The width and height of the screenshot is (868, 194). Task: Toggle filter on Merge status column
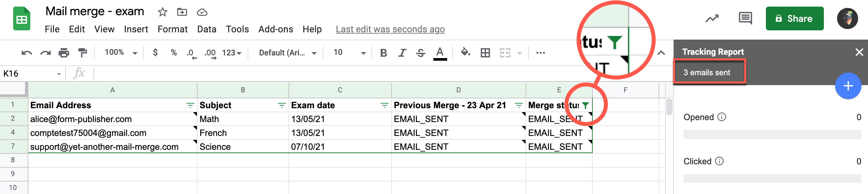point(585,106)
